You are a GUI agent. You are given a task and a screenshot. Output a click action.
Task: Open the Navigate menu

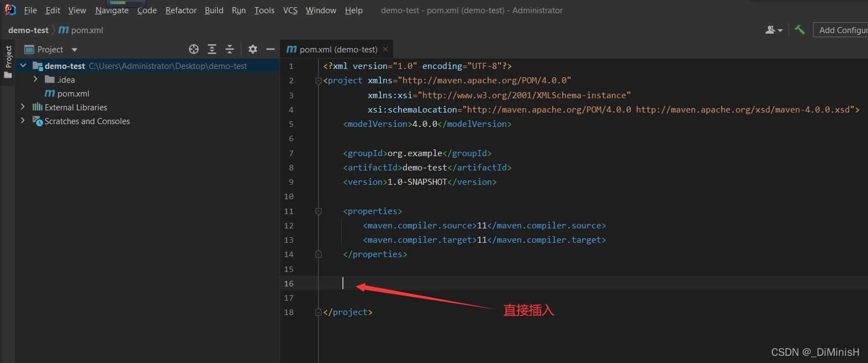[112, 10]
